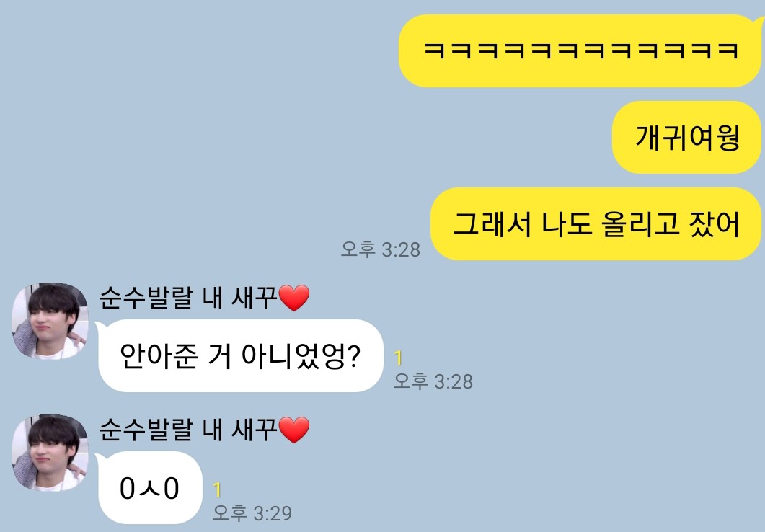The image size is (765, 532).
Task: Tap the 그래서 나도 올리고 잤어 bubble
Action: [596, 223]
